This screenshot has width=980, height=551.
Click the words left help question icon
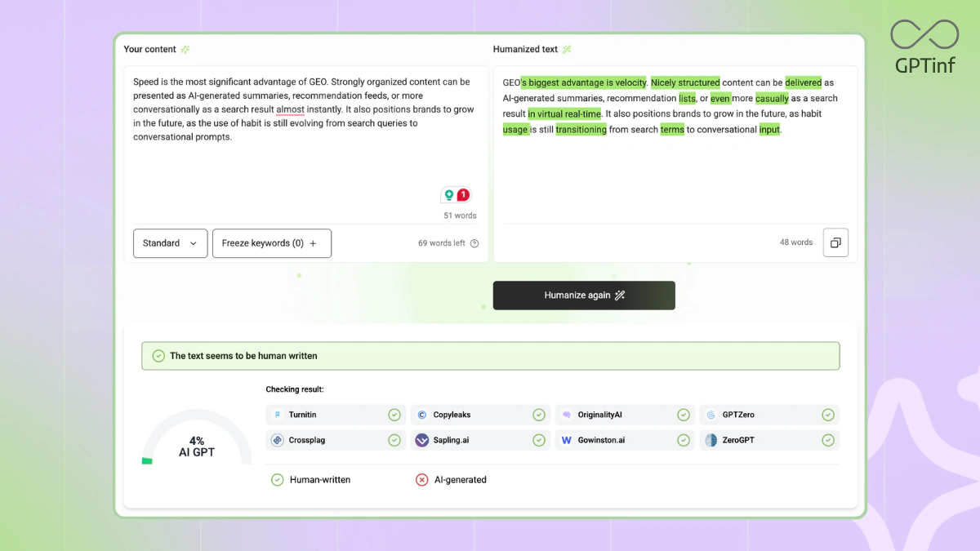click(x=474, y=243)
